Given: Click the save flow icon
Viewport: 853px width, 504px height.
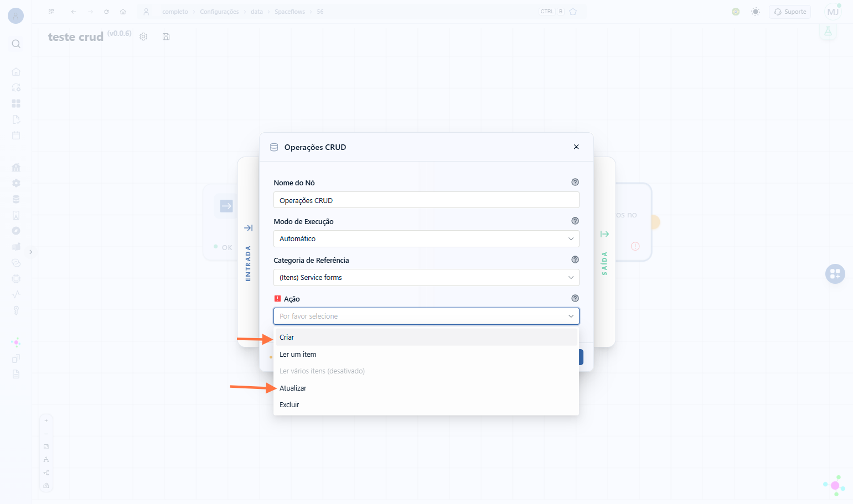Looking at the screenshot, I should [x=166, y=37].
